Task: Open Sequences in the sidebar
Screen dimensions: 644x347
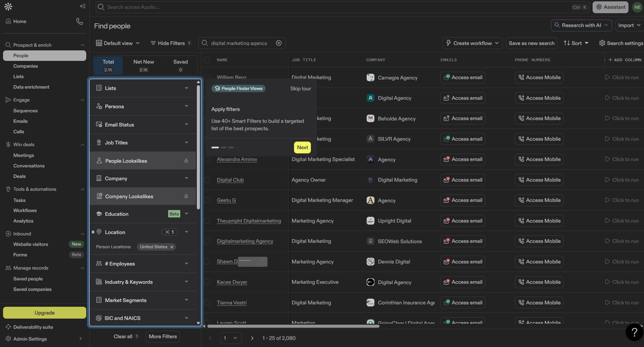Action: click(25, 111)
